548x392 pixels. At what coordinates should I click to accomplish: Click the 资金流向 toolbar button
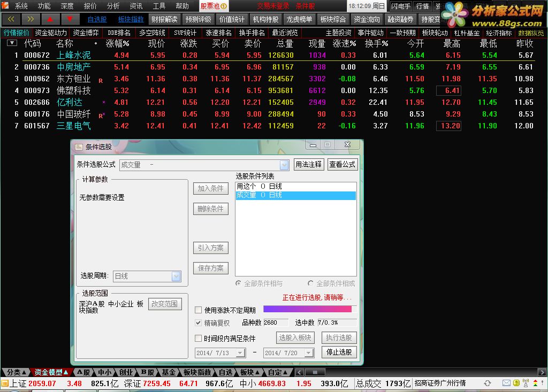coord(367,20)
